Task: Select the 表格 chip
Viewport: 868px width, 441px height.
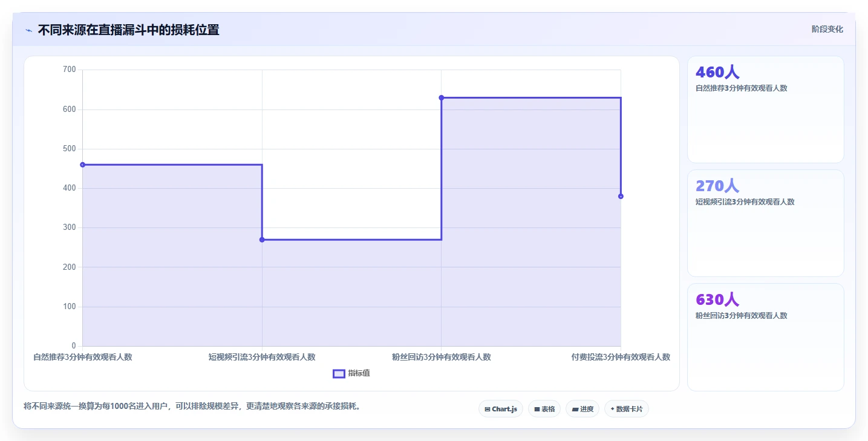Action: tap(544, 409)
